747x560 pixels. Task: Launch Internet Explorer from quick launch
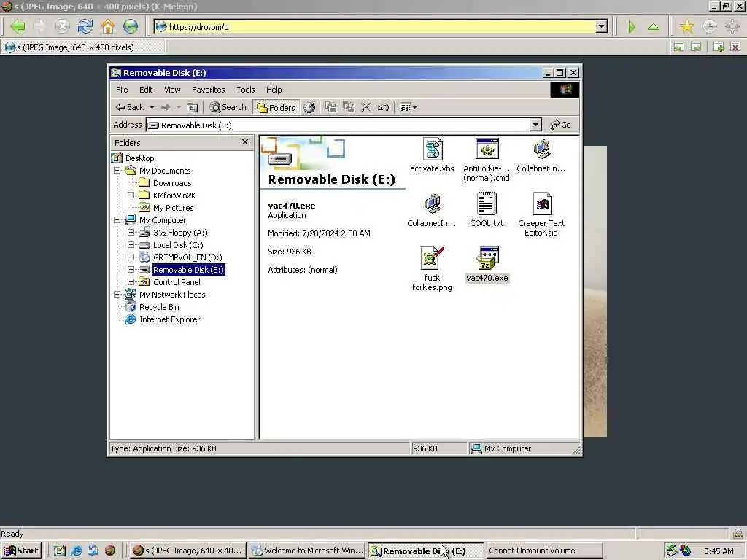click(76, 551)
